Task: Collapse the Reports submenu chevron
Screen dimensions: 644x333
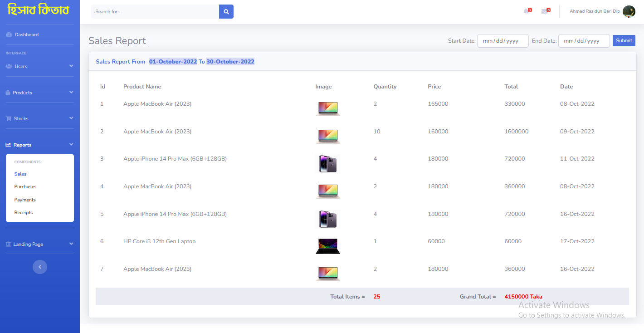Action: pos(71,144)
